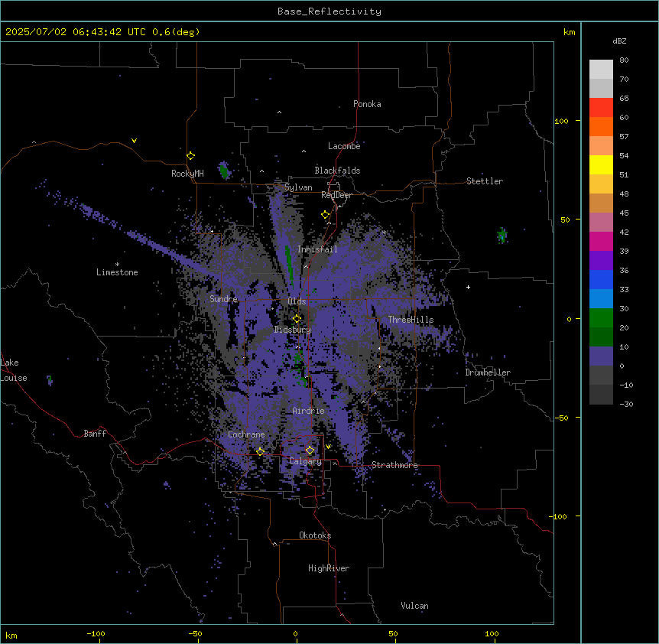659x644 pixels.
Task: Select the orange 60-57 dBZ legend swatch
Action: click(x=601, y=126)
